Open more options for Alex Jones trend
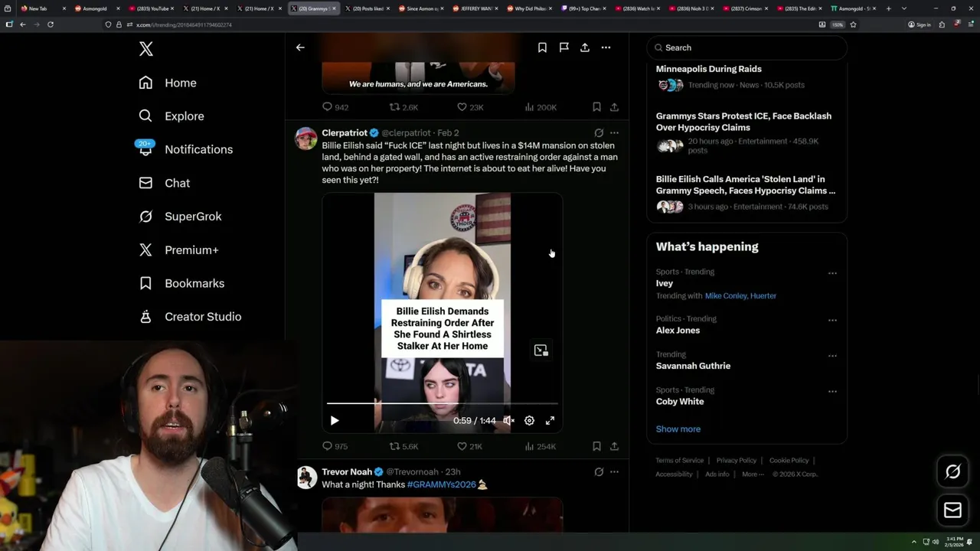The width and height of the screenshot is (980, 551). (832, 320)
